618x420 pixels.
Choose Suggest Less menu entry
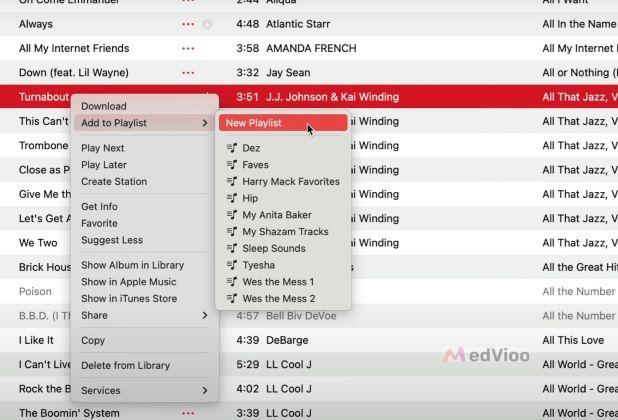point(144,240)
